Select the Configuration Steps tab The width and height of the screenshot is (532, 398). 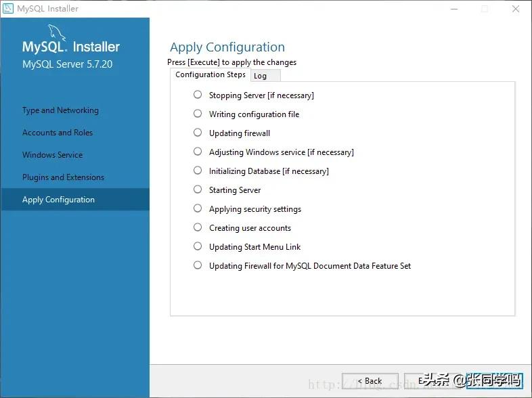(210, 74)
